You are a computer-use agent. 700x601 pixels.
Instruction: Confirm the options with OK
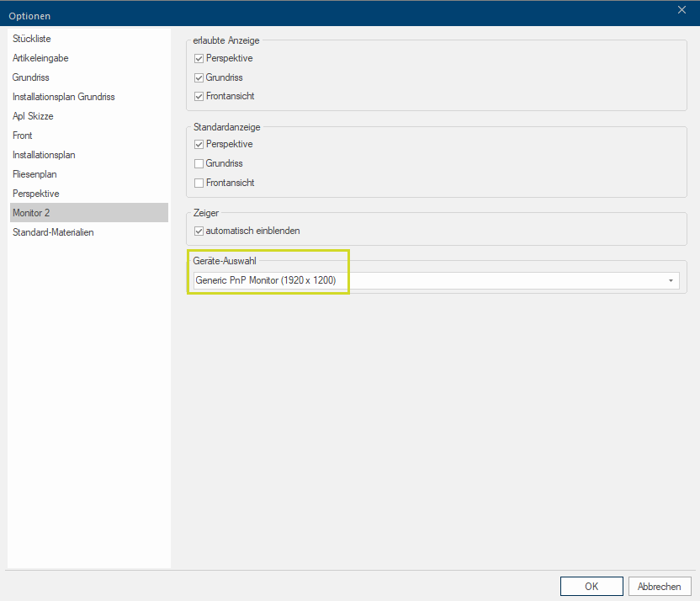coord(591,587)
